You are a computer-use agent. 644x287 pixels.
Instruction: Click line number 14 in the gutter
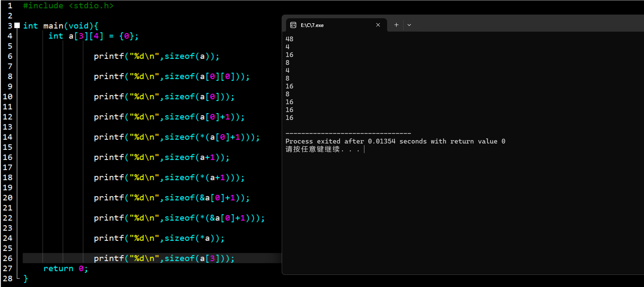8,137
